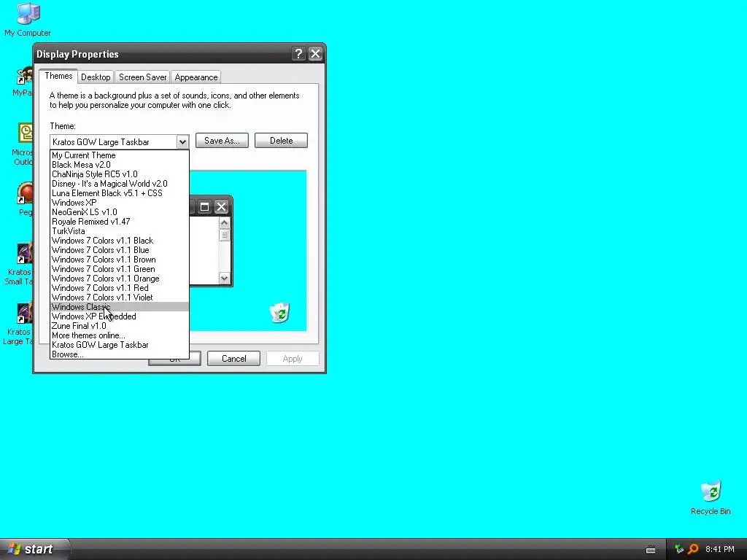Select Kratos GOW Large Taskbar in list
This screenshot has width=747, height=560.
pyautogui.click(x=120, y=345)
